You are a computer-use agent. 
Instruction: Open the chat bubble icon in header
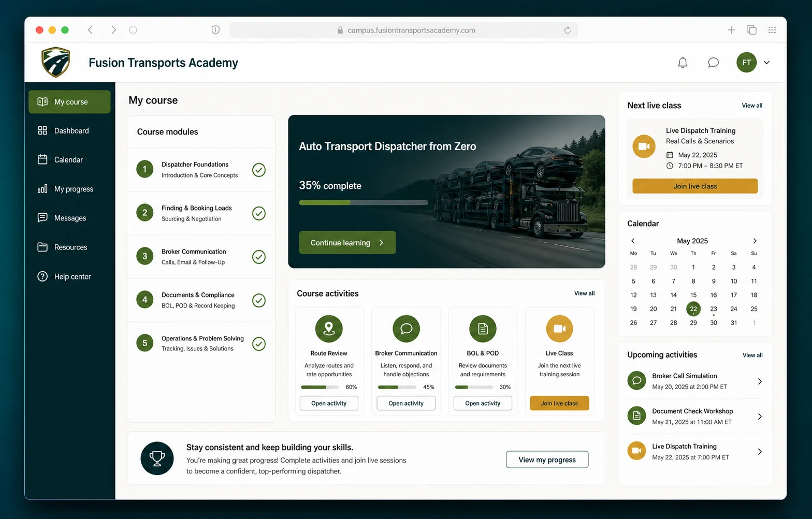(713, 63)
